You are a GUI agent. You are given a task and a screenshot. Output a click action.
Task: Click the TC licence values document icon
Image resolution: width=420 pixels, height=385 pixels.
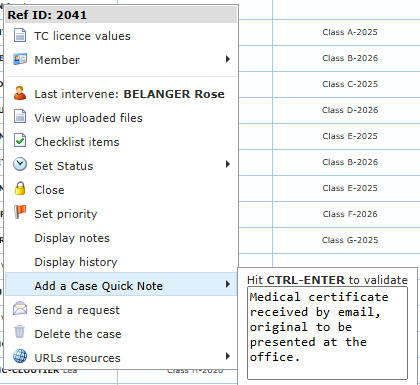[x=20, y=35]
